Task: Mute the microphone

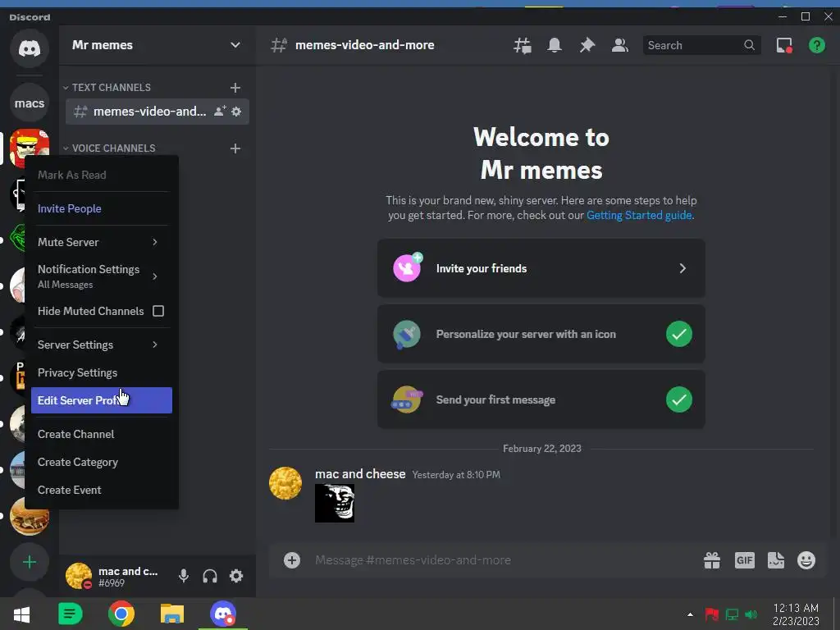Action: (184, 576)
